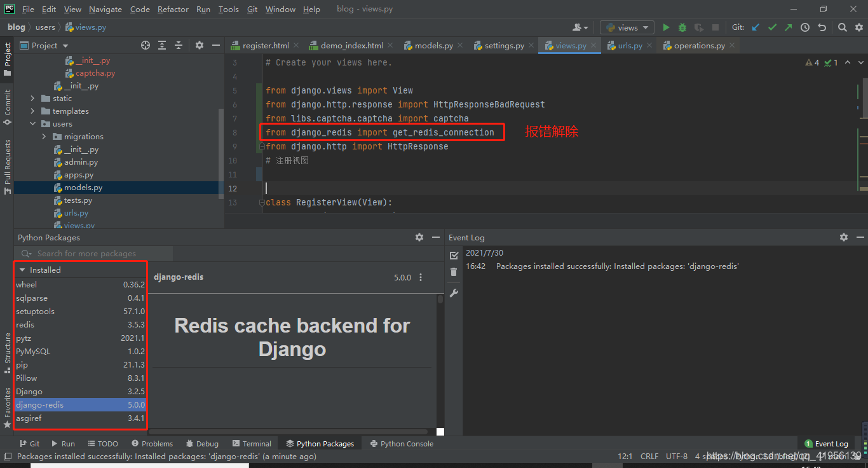Click the user account icon in toolbar

point(580,27)
